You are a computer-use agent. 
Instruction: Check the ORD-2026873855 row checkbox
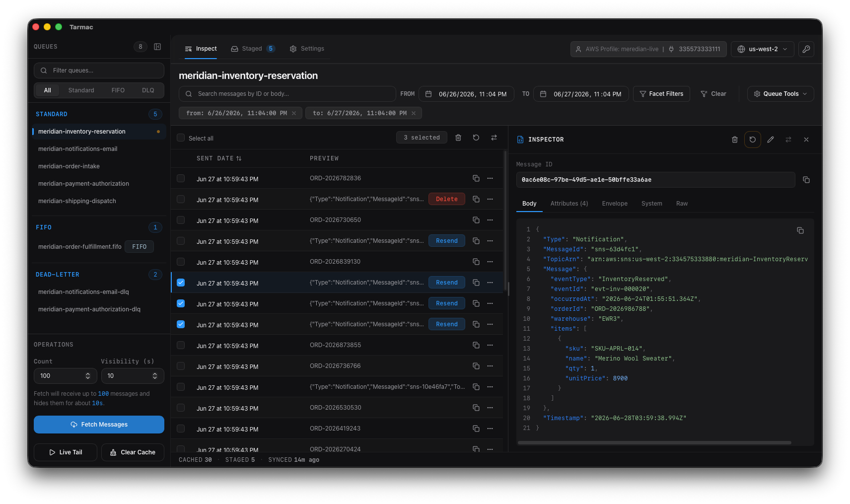pos(181,345)
